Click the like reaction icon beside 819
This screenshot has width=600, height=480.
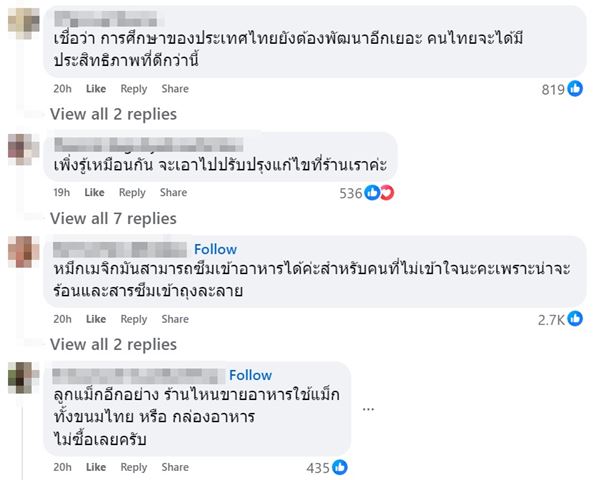coord(576,89)
